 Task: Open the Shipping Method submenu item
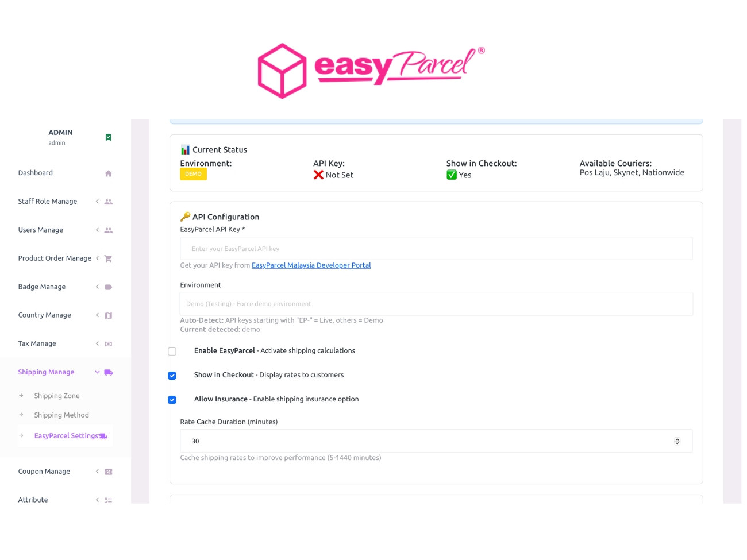pos(61,415)
